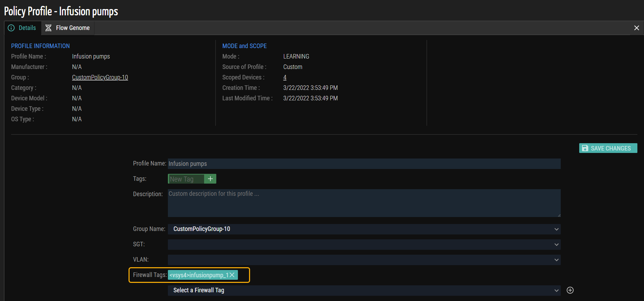The image size is (644, 301).
Task: Switch to the Flow Genome tab
Action: [x=68, y=28]
